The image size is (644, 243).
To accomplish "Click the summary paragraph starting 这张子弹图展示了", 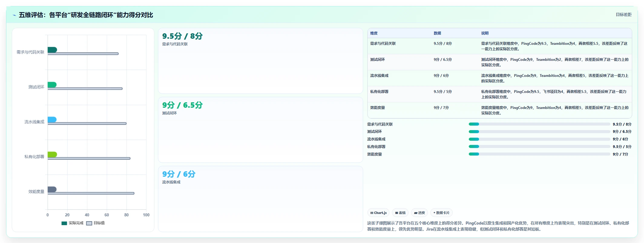I will (498, 226).
